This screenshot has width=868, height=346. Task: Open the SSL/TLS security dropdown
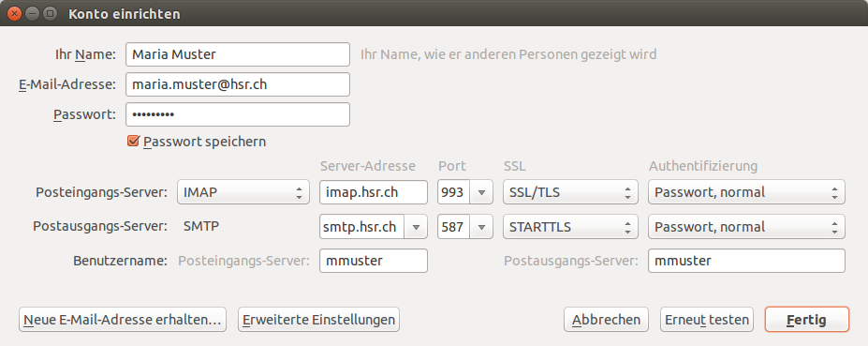[x=570, y=192]
